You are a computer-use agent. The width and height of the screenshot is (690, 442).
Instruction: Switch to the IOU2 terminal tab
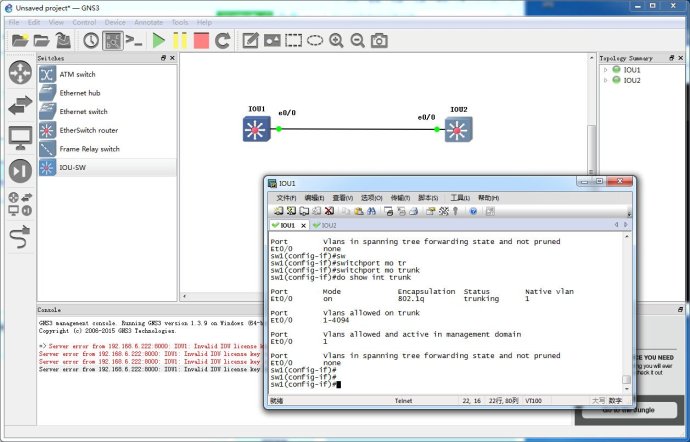(325, 225)
